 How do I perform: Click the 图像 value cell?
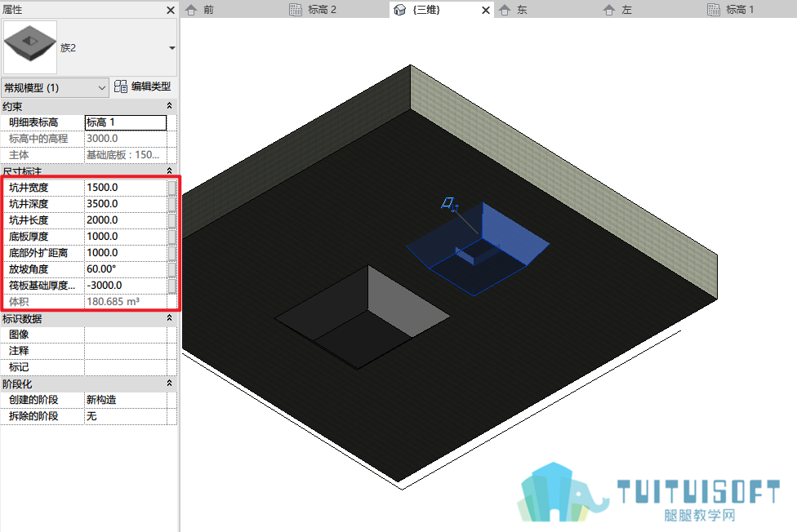pos(126,335)
